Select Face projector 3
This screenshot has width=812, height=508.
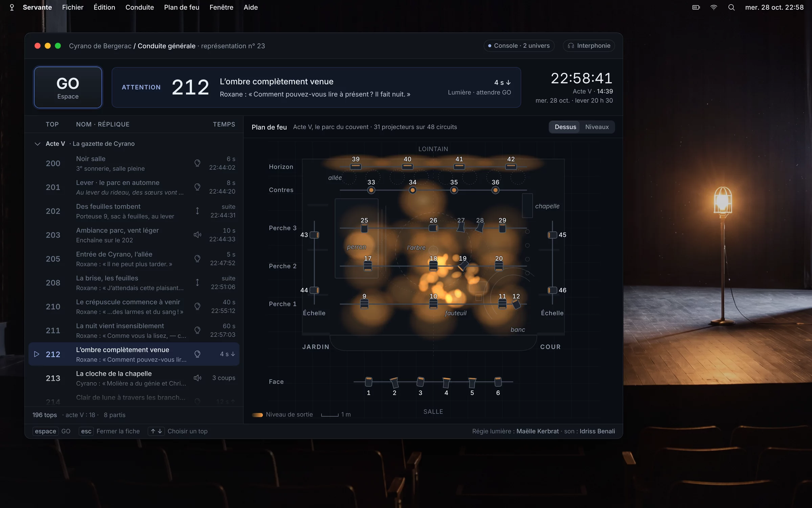(x=420, y=382)
